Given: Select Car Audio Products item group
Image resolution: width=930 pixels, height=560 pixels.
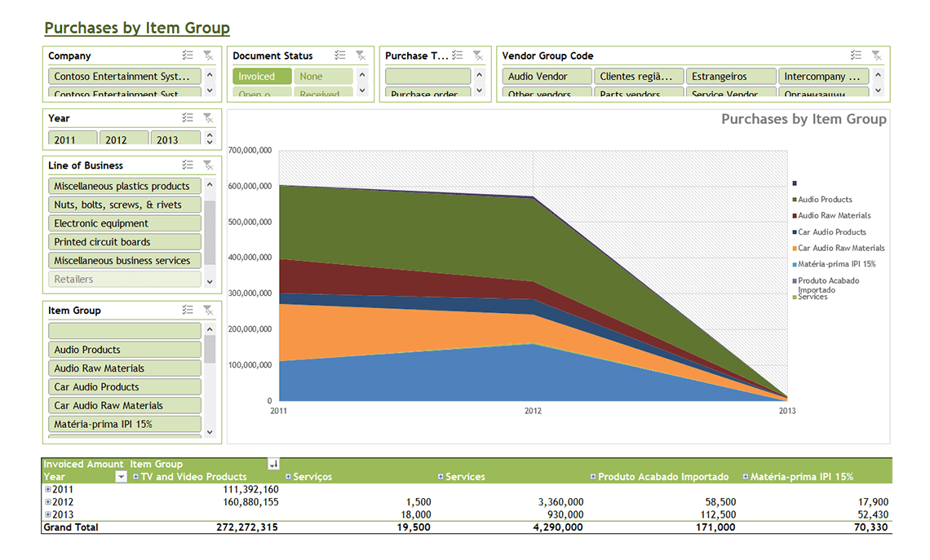Looking at the screenshot, I should pyautogui.click(x=125, y=387).
